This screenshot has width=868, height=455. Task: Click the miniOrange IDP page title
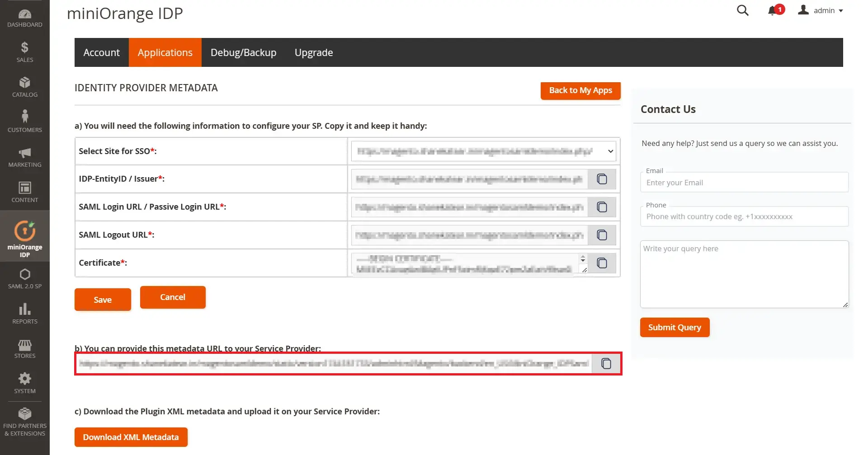tap(125, 14)
